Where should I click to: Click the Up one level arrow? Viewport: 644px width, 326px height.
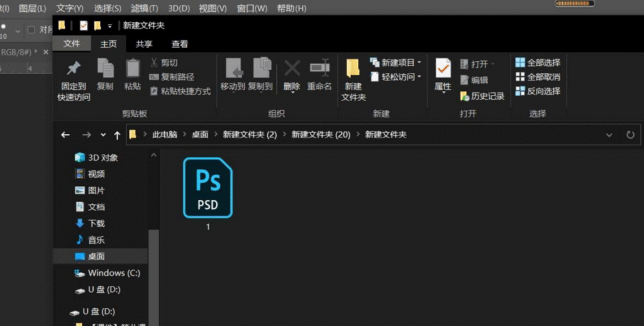(x=117, y=135)
